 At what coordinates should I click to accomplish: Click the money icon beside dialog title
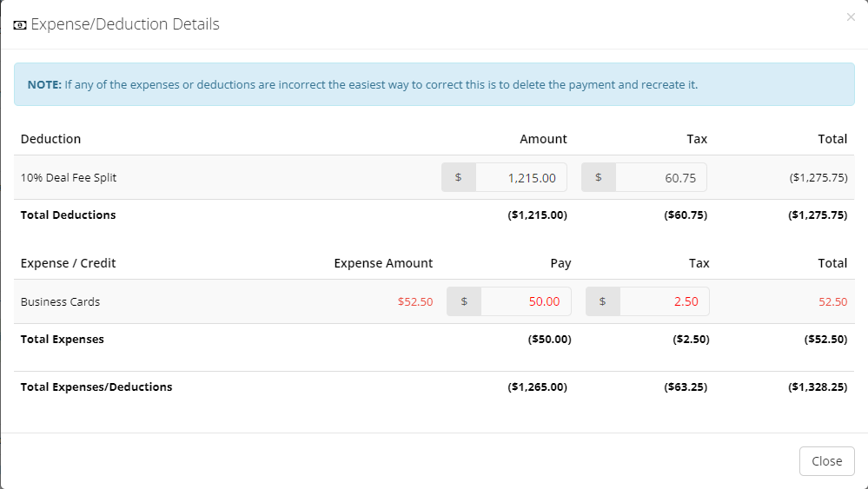point(20,25)
